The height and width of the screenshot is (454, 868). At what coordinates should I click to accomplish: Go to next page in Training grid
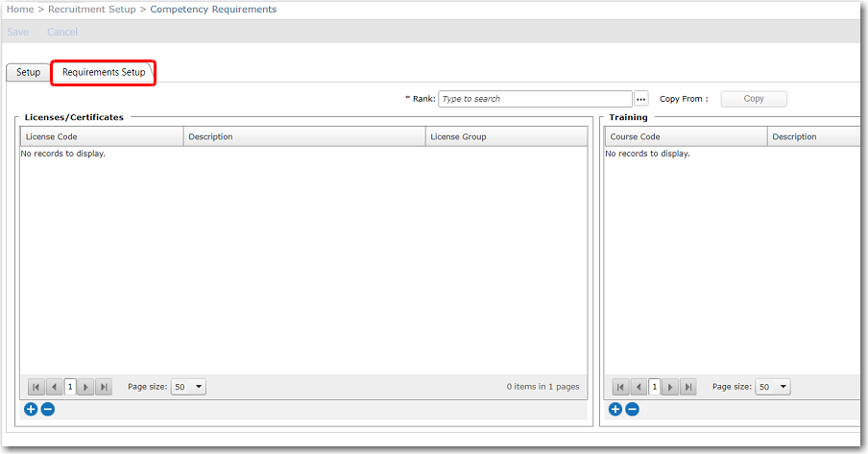[x=671, y=387]
